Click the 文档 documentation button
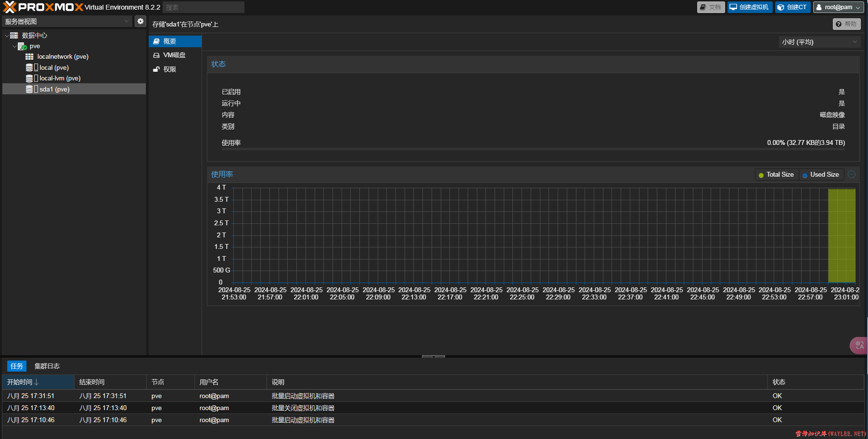Screen dimensions: 868x439 711,7
